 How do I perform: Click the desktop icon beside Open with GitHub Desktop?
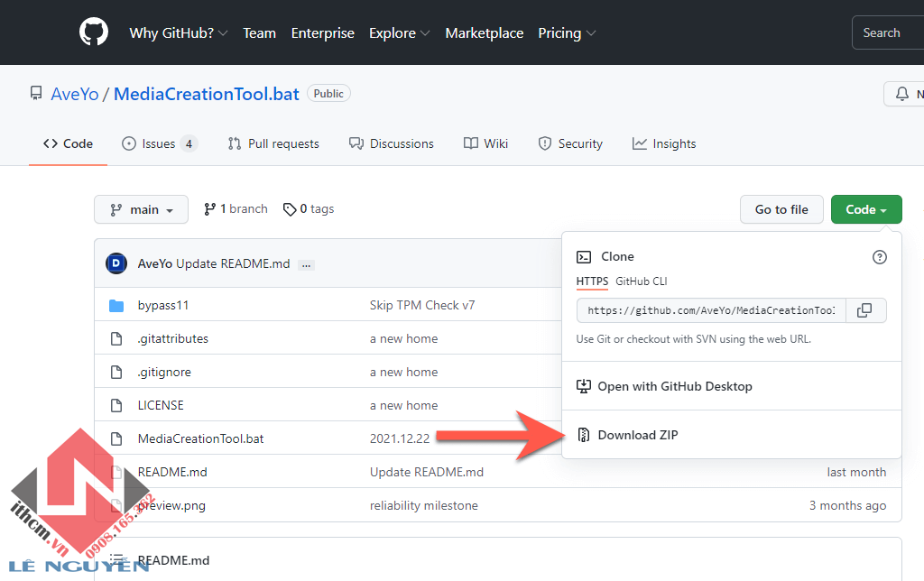point(584,386)
